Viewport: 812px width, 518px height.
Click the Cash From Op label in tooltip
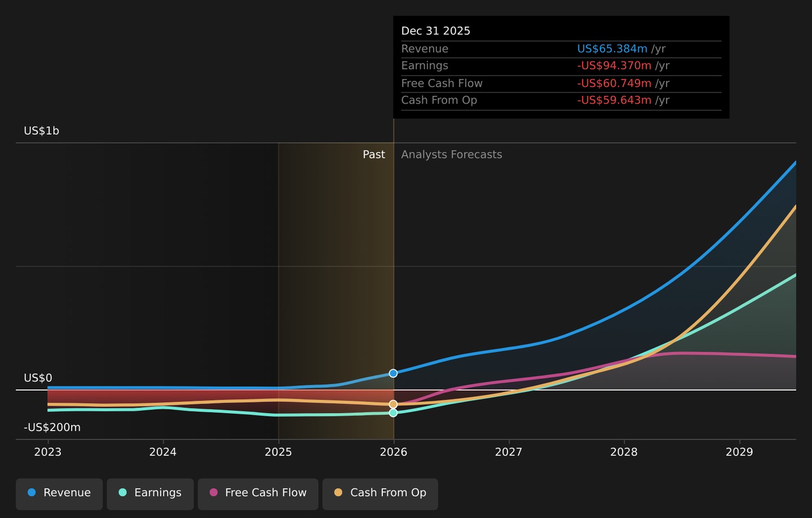click(x=439, y=100)
